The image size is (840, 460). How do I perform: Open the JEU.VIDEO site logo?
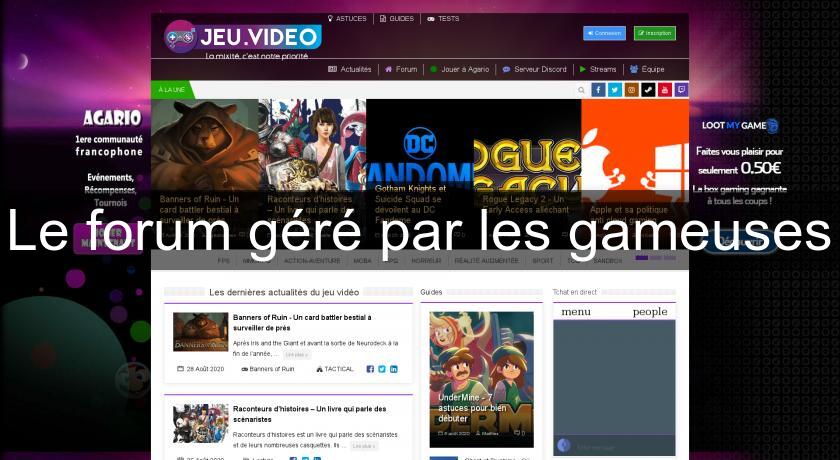tap(243, 37)
